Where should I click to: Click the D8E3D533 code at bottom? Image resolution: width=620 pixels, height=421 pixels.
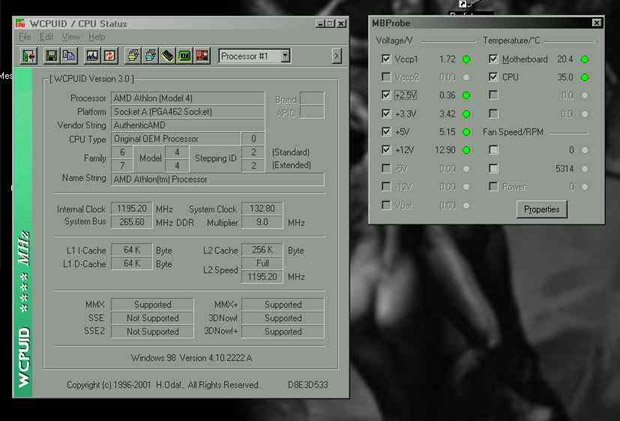tap(308, 385)
